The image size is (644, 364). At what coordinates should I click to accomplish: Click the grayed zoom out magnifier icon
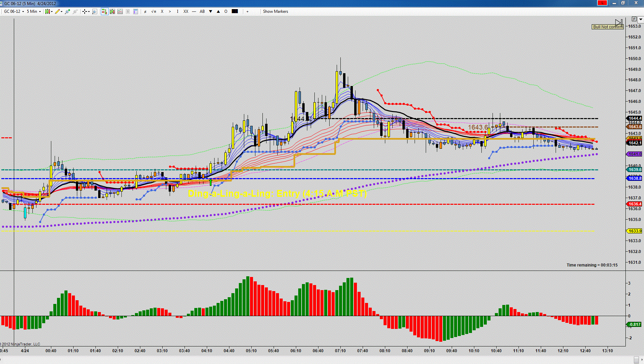(75, 11)
